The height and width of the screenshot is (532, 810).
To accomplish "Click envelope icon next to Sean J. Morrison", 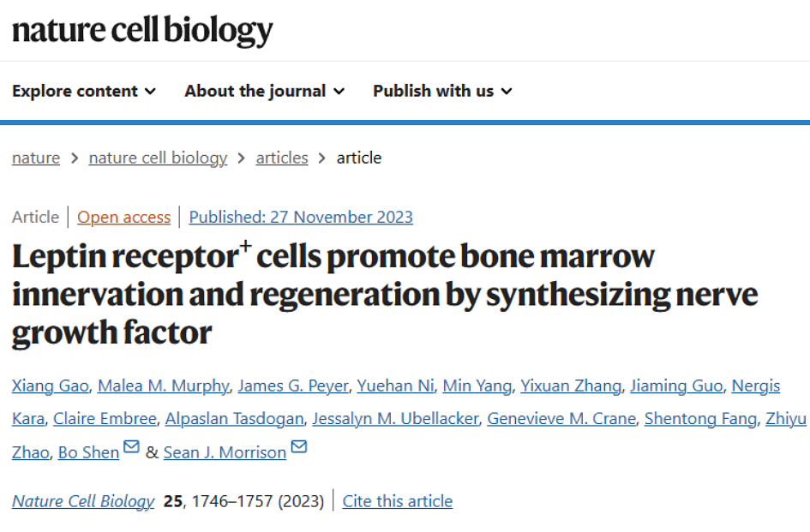I will pos(299,447).
